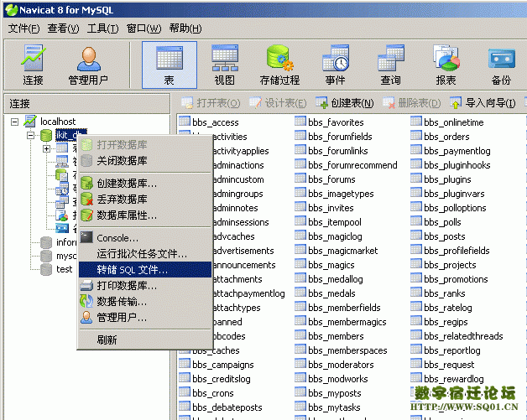Click the data transfer icon beside 数据传输

pos(86,301)
